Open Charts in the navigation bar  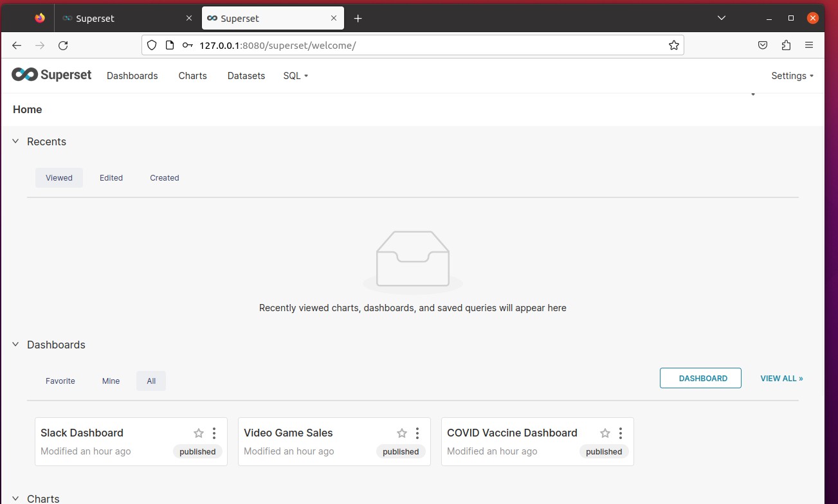[x=193, y=76]
